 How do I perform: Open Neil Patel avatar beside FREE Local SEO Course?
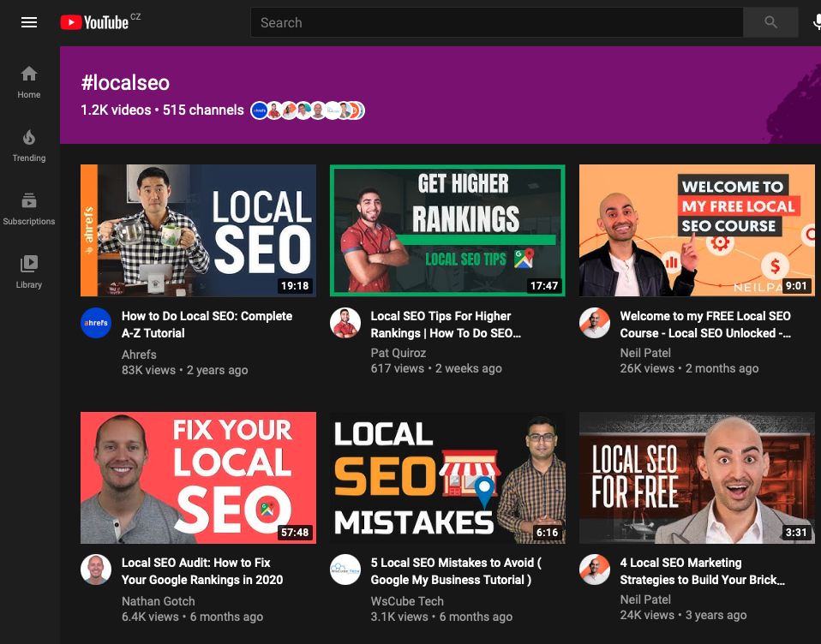594,323
